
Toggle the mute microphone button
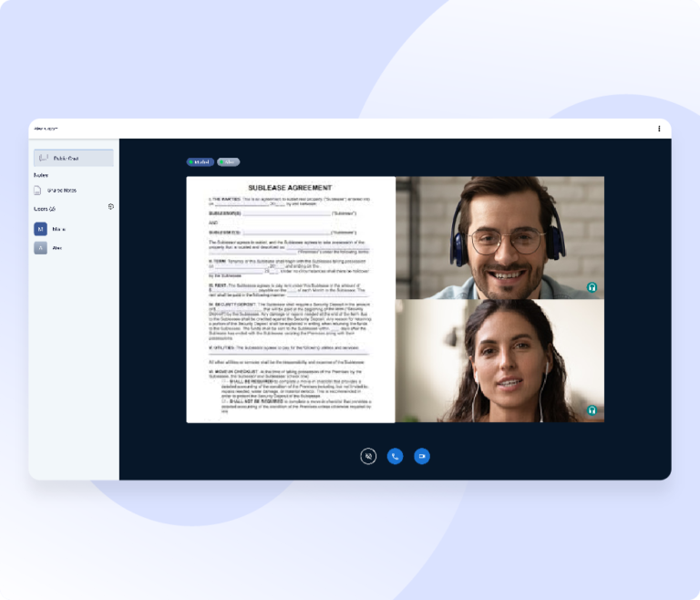coord(368,456)
